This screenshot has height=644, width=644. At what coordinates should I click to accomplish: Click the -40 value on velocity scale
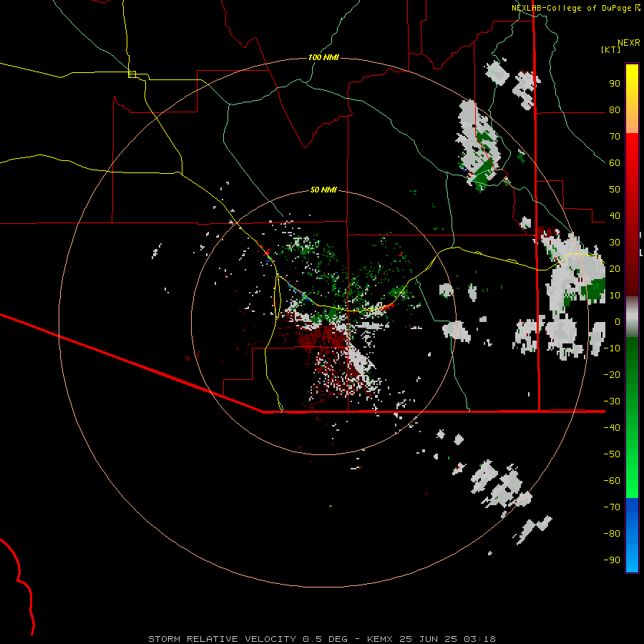pyautogui.click(x=612, y=428)
